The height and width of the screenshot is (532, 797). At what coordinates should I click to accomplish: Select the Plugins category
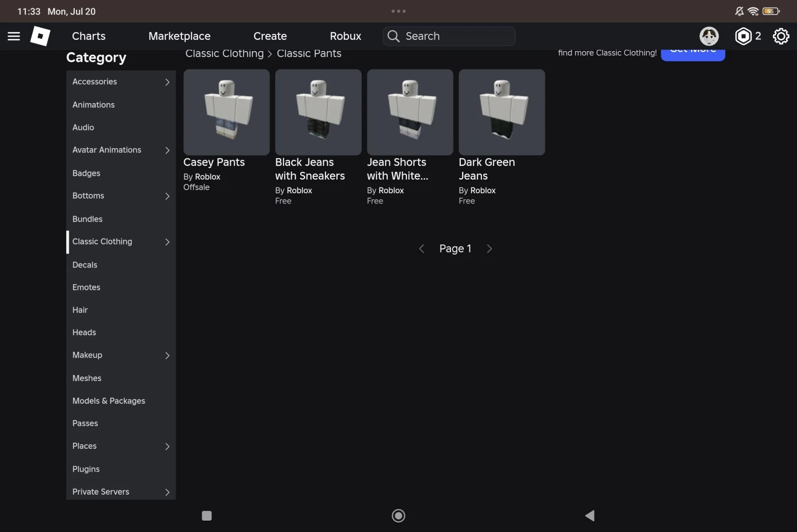click(121, 469)
